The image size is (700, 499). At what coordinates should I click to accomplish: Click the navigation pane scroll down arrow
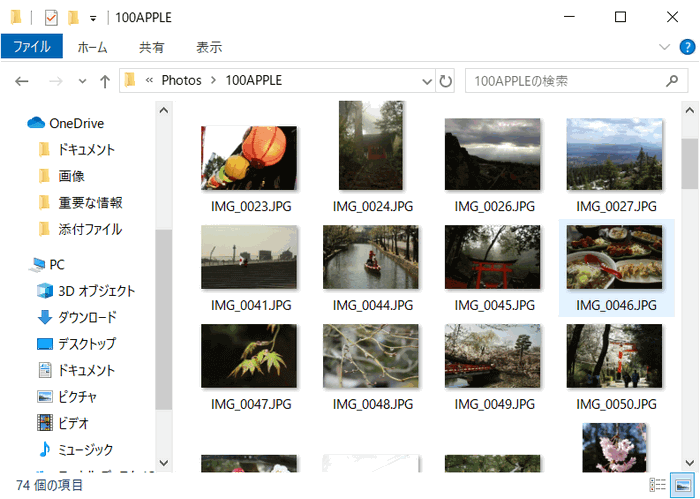(x=164, y=463)
